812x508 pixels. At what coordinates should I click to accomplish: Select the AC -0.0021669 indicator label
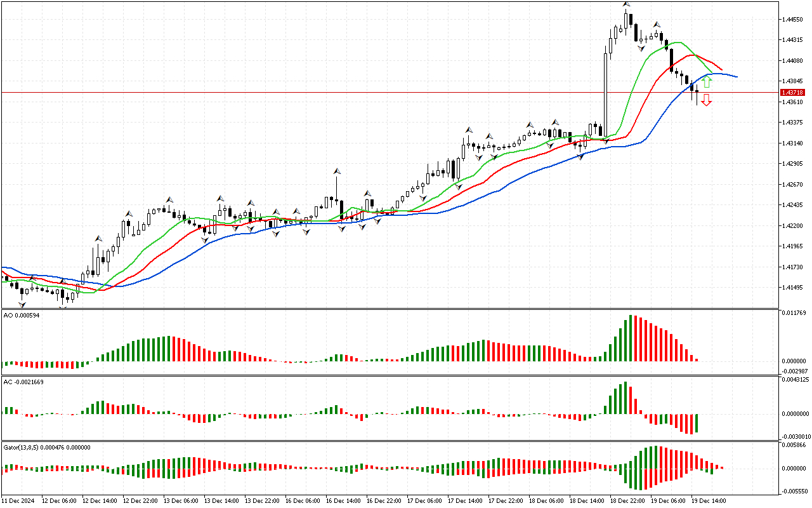pyautogui.click(x=24, y=382)
